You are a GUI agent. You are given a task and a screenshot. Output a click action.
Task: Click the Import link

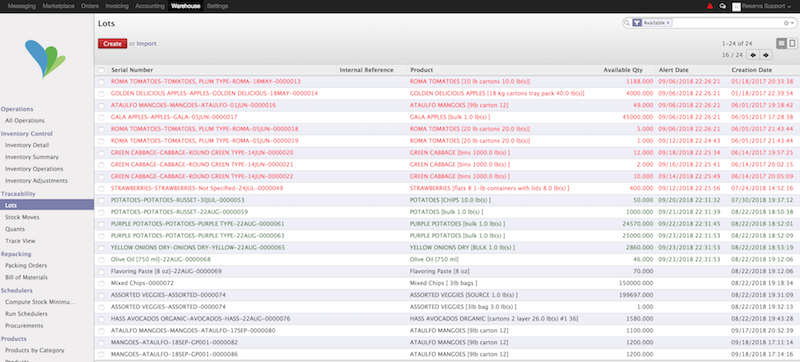pyautogui.click(x=146, y=44)
